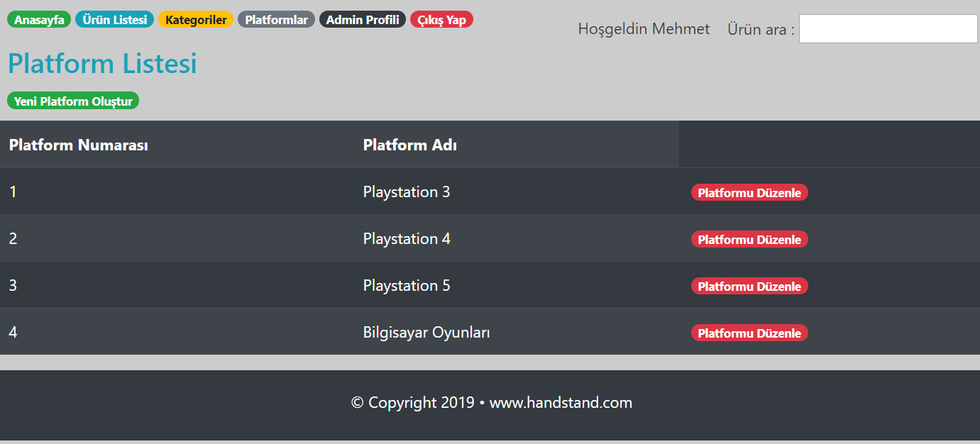Select the Playstation 5 name cell
The width and height of the screenshot is (980, 444).
click(x=407, y=286)
